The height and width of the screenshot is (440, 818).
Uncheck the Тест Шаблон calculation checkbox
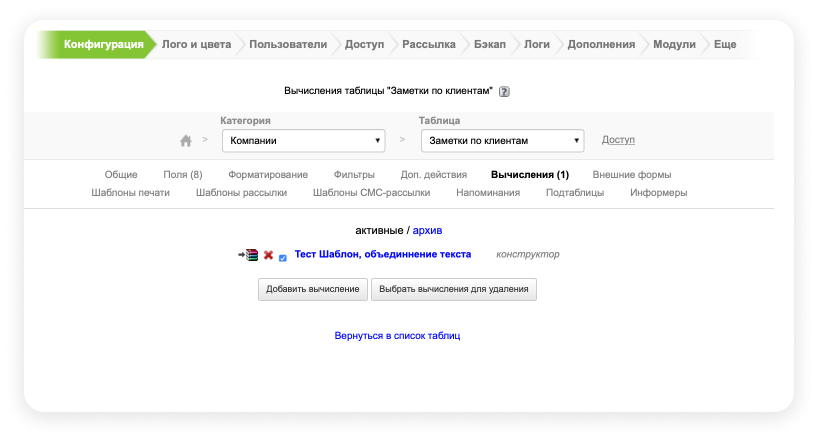point(283,257)
